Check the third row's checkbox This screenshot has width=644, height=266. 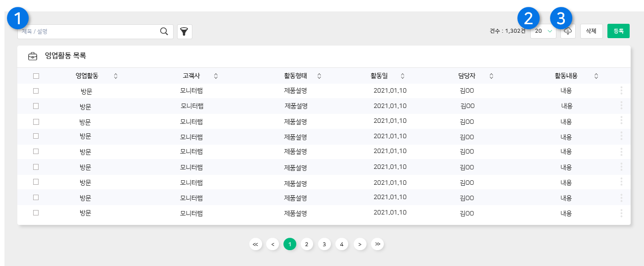point(36,121)
